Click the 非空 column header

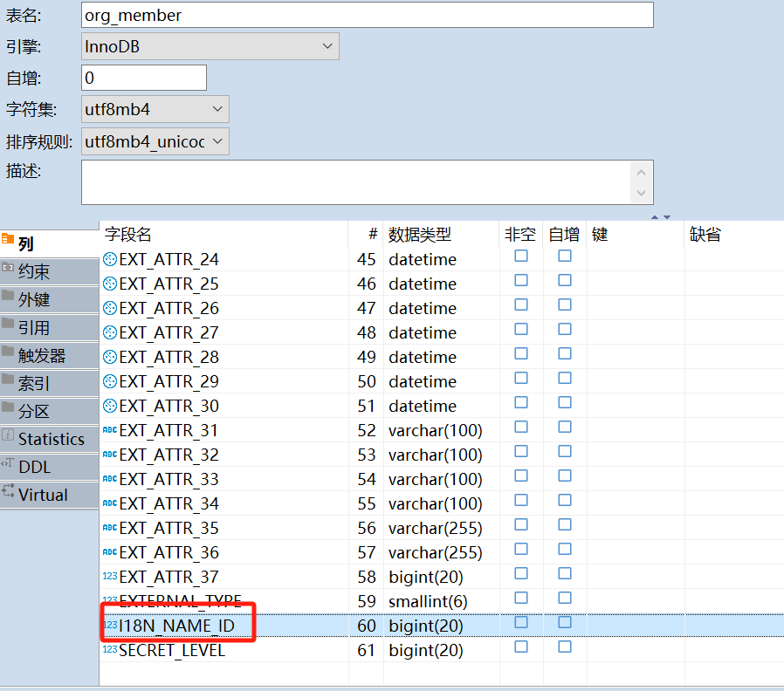[520, 235]
